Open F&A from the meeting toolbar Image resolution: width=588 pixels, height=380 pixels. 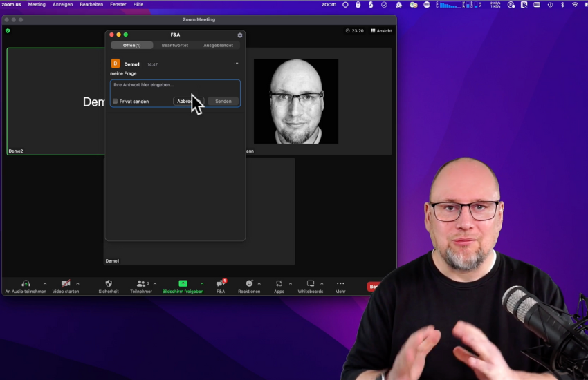[221, 283]
